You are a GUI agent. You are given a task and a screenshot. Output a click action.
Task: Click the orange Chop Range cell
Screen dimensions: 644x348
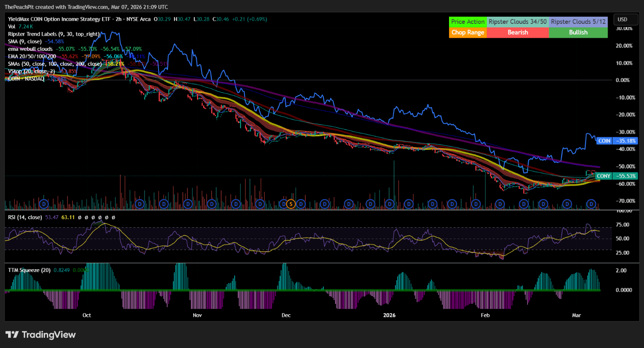click(x=468, y=32)
